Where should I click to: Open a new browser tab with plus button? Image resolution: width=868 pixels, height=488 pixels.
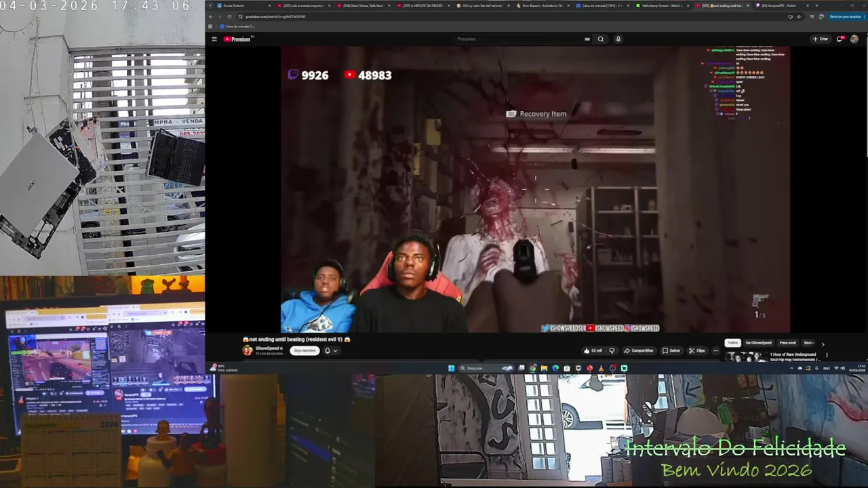point(816,5)
